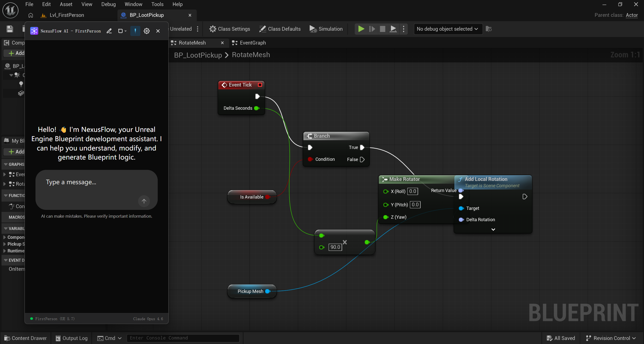Open NexusFlow window layout dropdown

coord(122,31)
